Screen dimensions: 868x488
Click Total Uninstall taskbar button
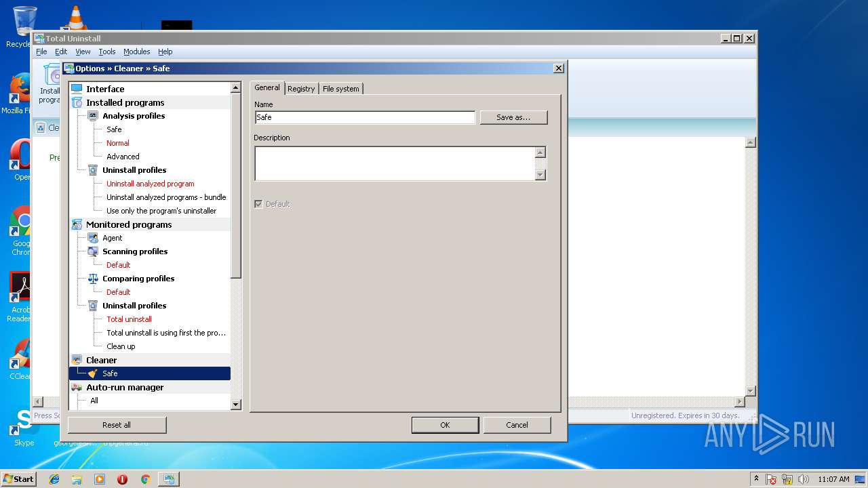168,479
